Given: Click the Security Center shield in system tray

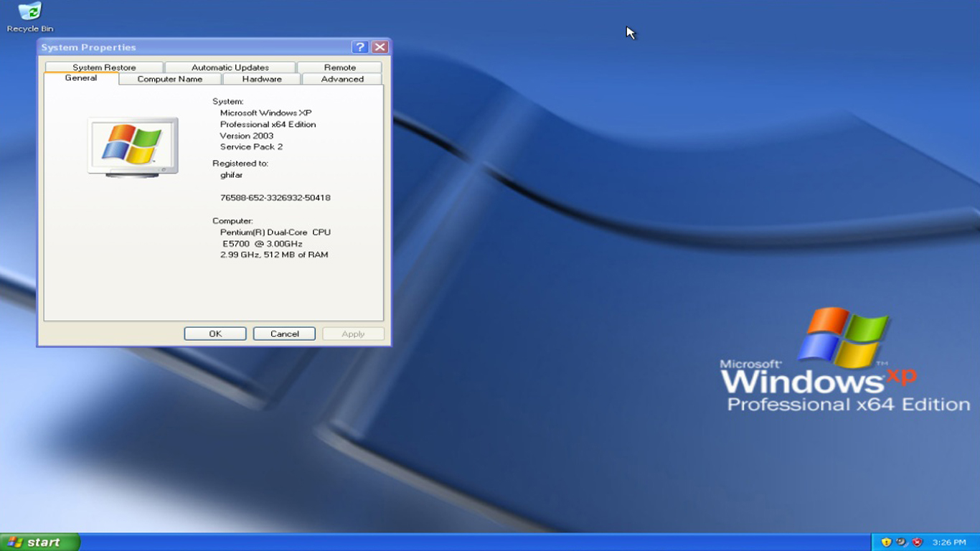Looking at the screenshot, I should 886,542.
